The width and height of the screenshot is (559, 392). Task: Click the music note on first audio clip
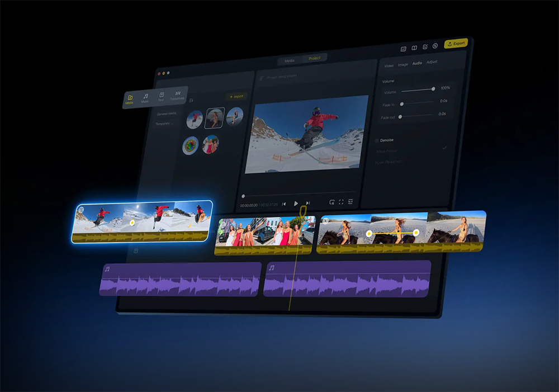click(107, 269)
